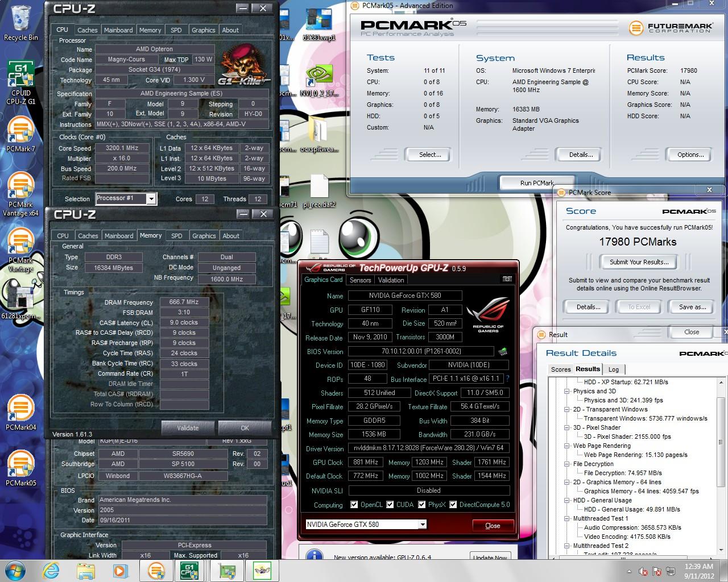Open Windows Media Player from taskbar
The image size is (728, 582).
(x=120, y=571)
